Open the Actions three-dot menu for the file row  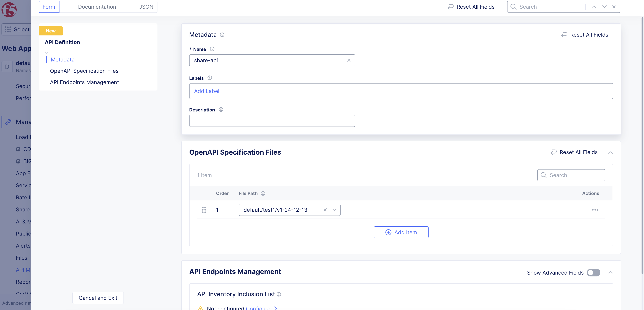pos(595,210)
